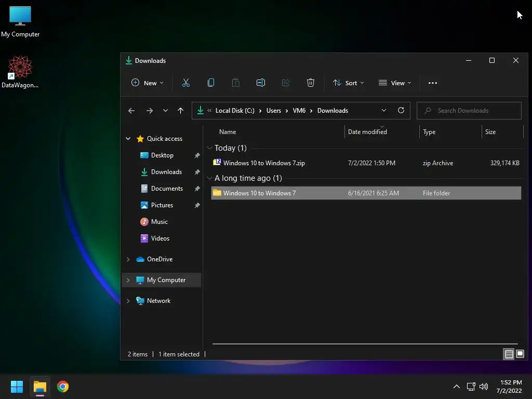
Task: Show hidden icons in system tray
Action: click(x=457, y=387)
